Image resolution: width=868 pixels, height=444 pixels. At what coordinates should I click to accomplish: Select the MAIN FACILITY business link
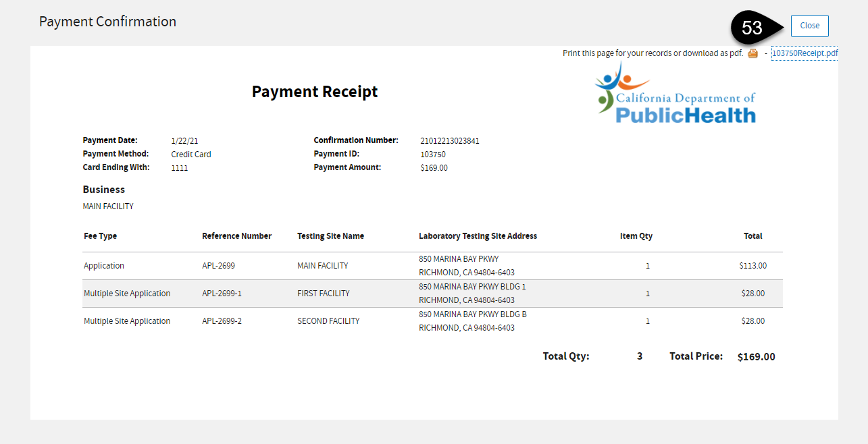point(107,206)
